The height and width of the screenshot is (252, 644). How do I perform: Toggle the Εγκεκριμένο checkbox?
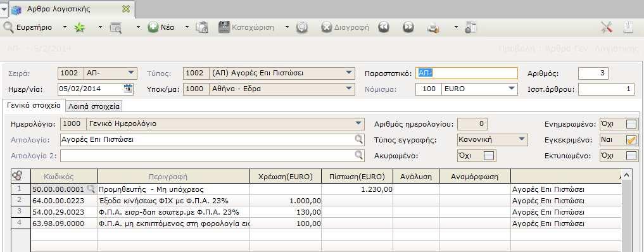(x=631, y=140)
